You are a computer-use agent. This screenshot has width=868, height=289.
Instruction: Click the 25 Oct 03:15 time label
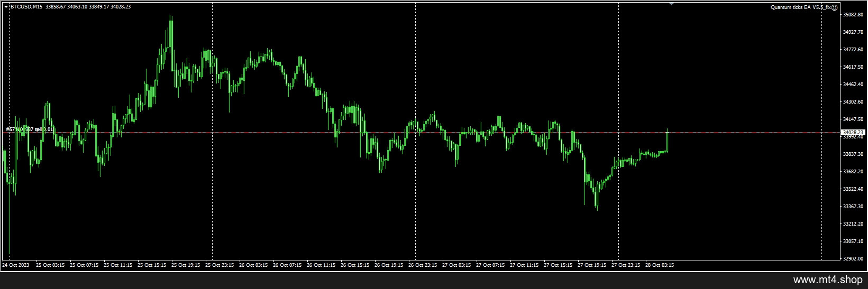tap(50, 265)
